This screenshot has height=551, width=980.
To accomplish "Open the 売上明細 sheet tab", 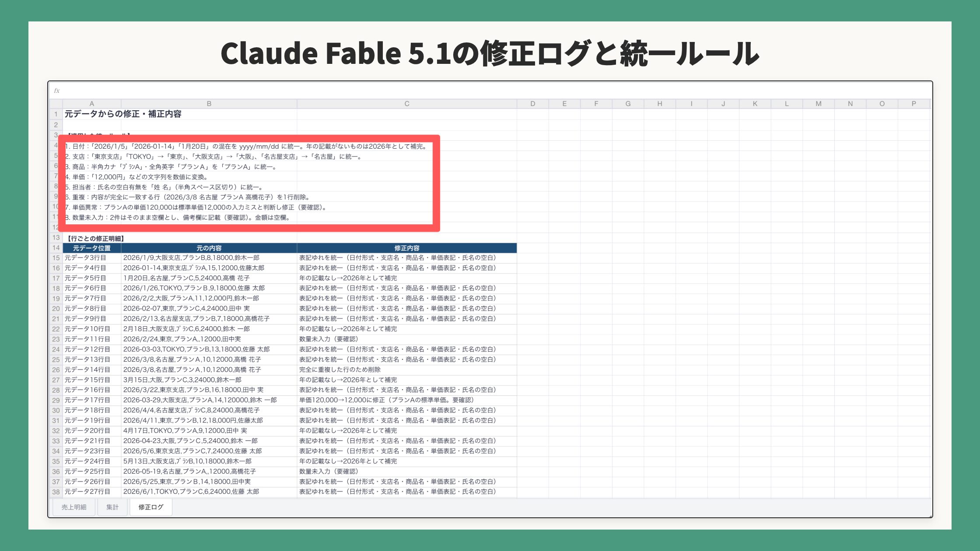I will 74,507.
